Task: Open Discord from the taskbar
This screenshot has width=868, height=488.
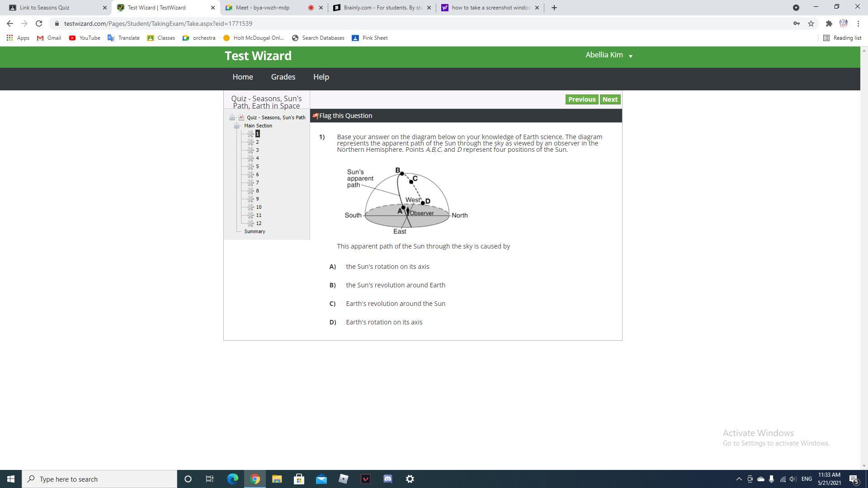Action: 388,479
